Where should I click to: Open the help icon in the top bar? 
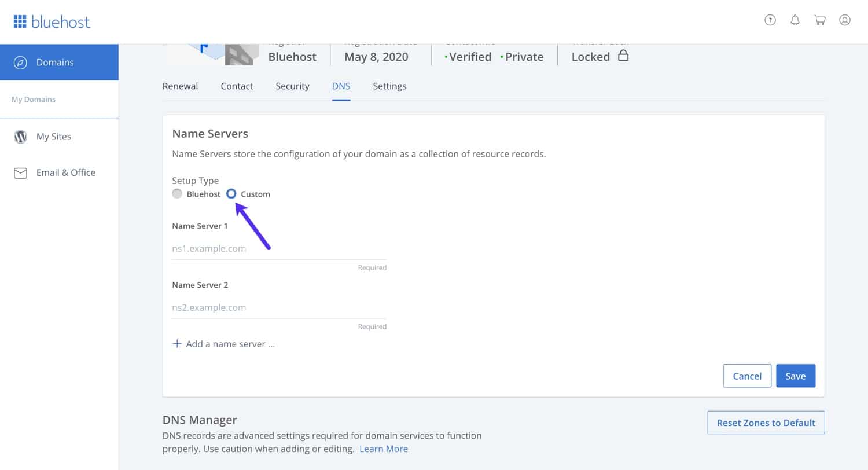pos(770,20)
